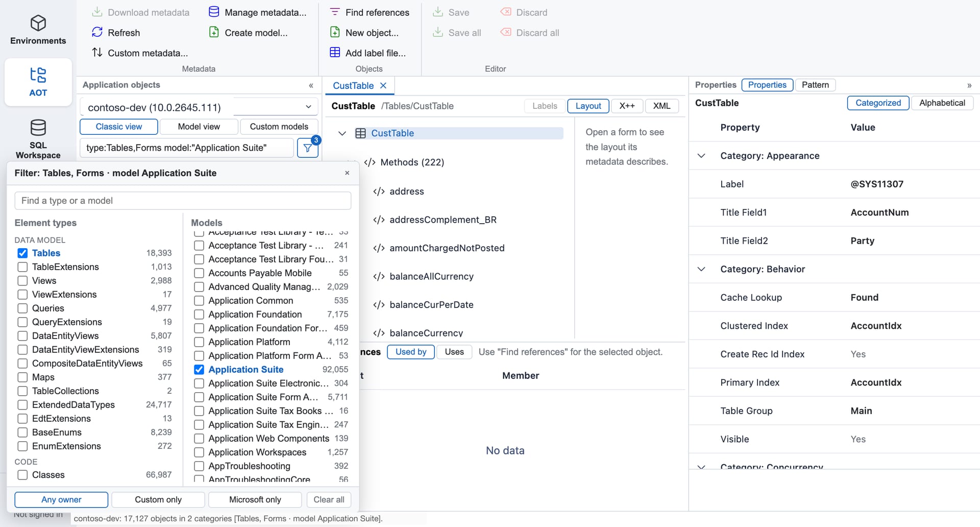Open the contoso-dev environment dropdown
Viewport: 980px width, 527px height.
coord(199,107)
